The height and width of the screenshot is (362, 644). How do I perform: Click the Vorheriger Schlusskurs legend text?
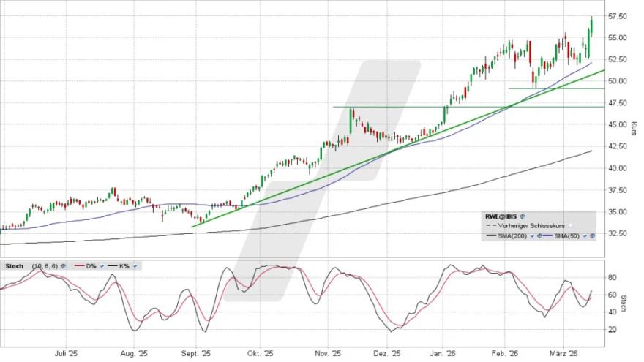(x=531, y=227)
